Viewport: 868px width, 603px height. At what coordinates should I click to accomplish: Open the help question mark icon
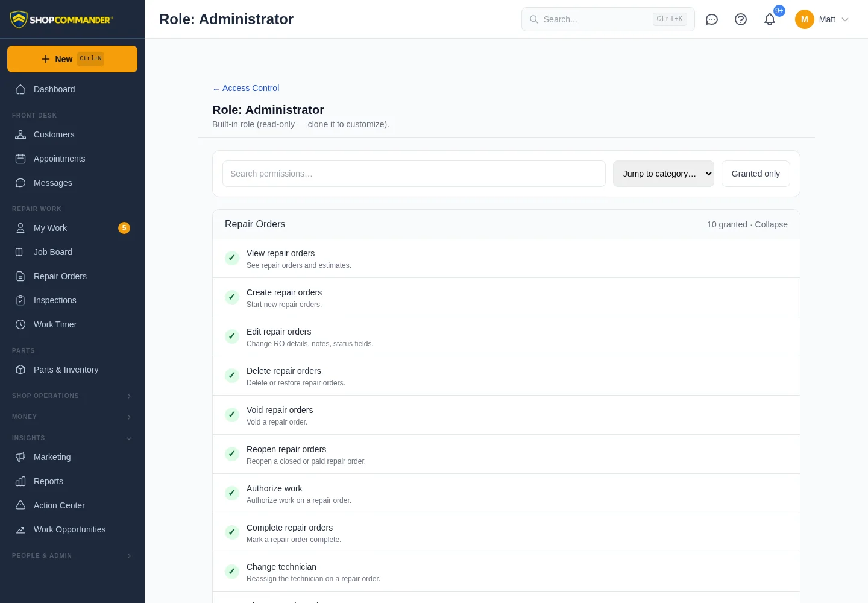click(x=741, y=19)
